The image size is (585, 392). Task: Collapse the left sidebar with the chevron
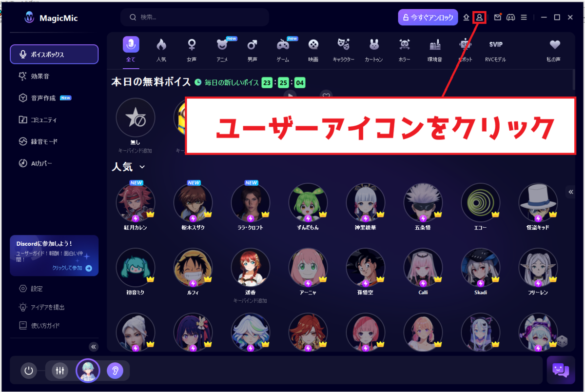(93, 347)
